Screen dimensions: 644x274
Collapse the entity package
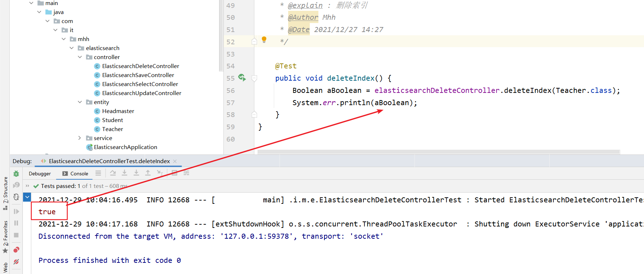[80, 102]
